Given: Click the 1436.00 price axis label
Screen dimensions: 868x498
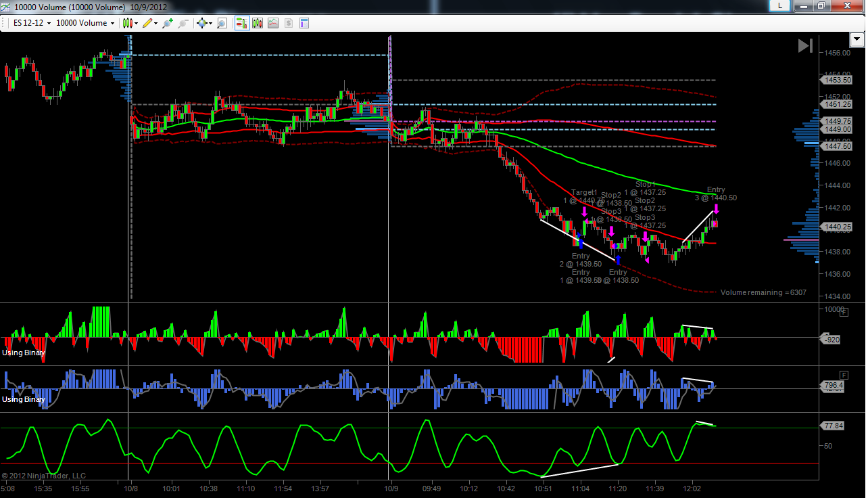Looking at the screenshot, I should (x=838, y=274).
